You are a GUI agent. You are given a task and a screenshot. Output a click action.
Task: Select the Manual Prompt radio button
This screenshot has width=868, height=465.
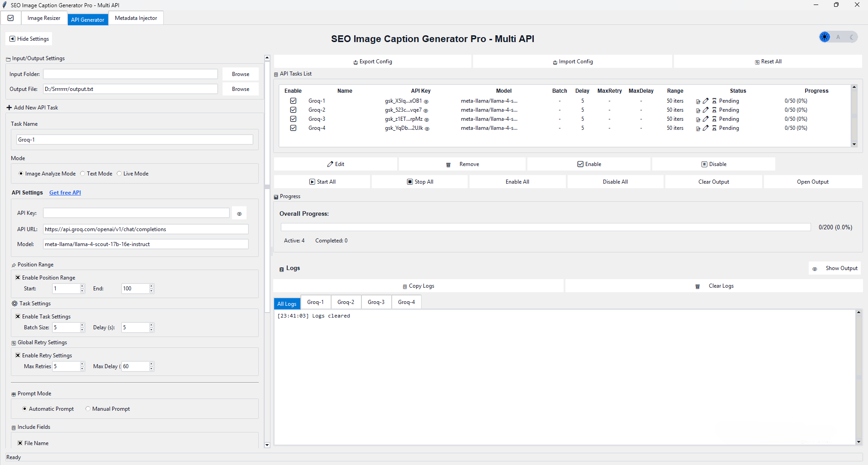click(x=89, y=408)
